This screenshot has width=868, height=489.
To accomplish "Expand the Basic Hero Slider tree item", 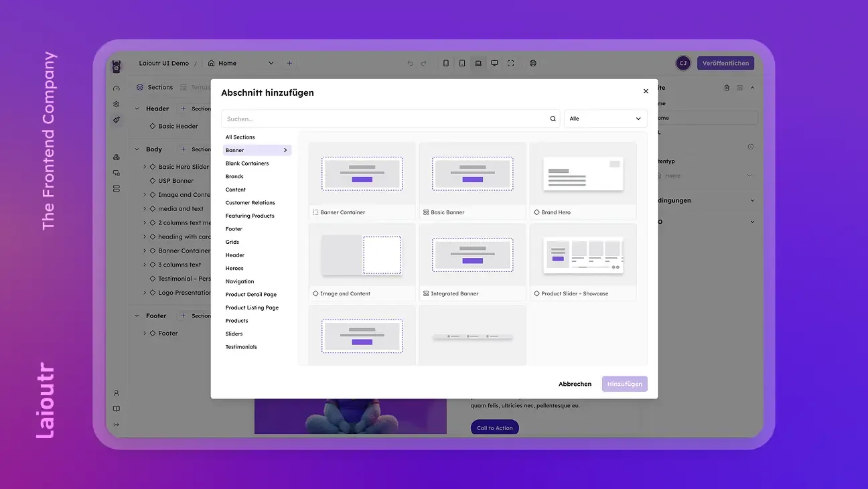I will click(145, 167).
